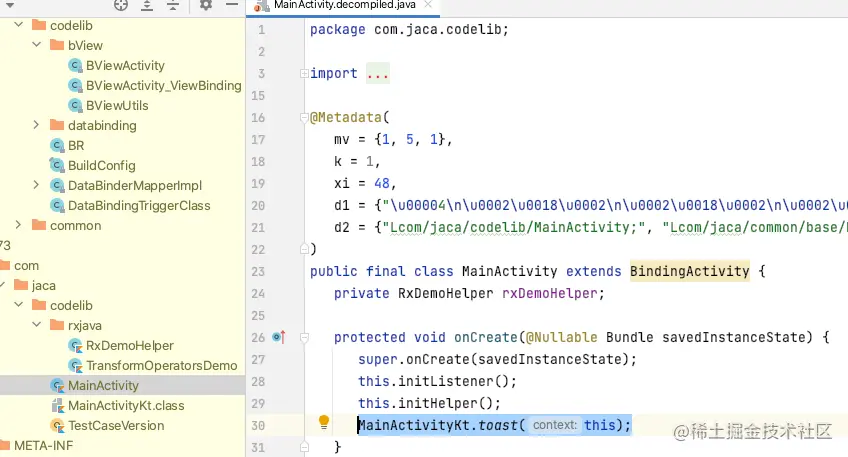The width and height of the screenshot is (848, 457).
Task: Click this.initHelper() call
Action: click(x=429, y=403)
